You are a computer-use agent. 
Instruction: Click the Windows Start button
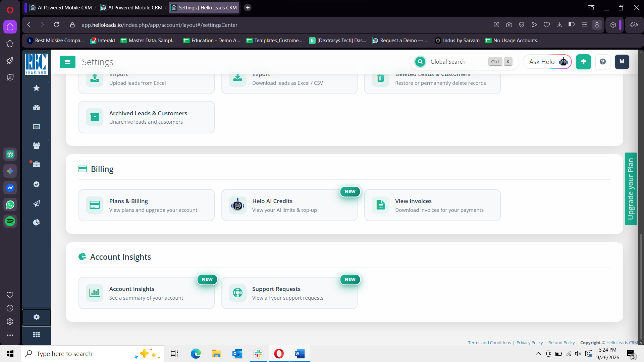point(10,354)
